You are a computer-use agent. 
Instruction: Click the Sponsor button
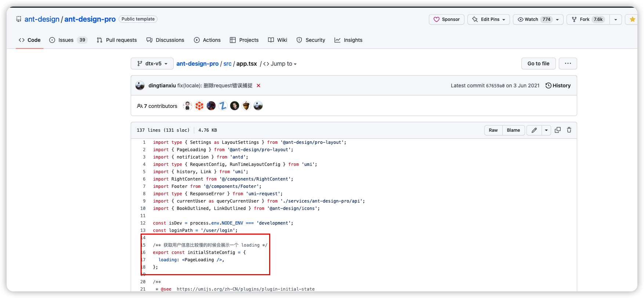[x=446, y=19]
